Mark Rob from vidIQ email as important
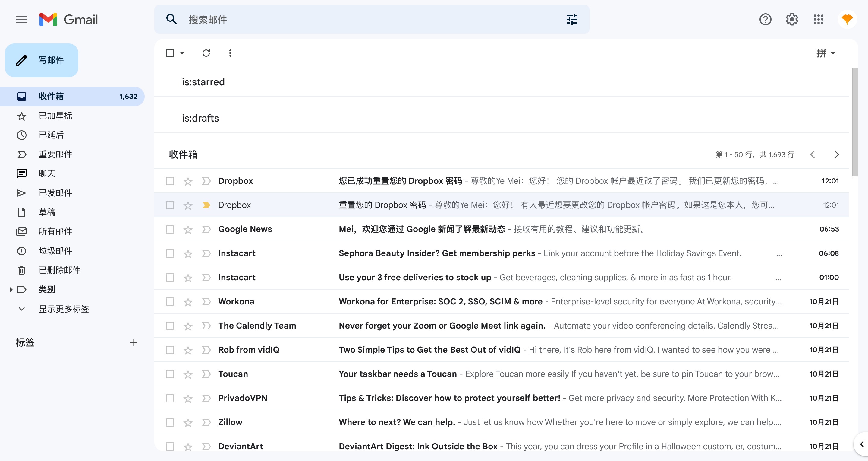Viewport: 868px width, 461px height. point(206,350)
